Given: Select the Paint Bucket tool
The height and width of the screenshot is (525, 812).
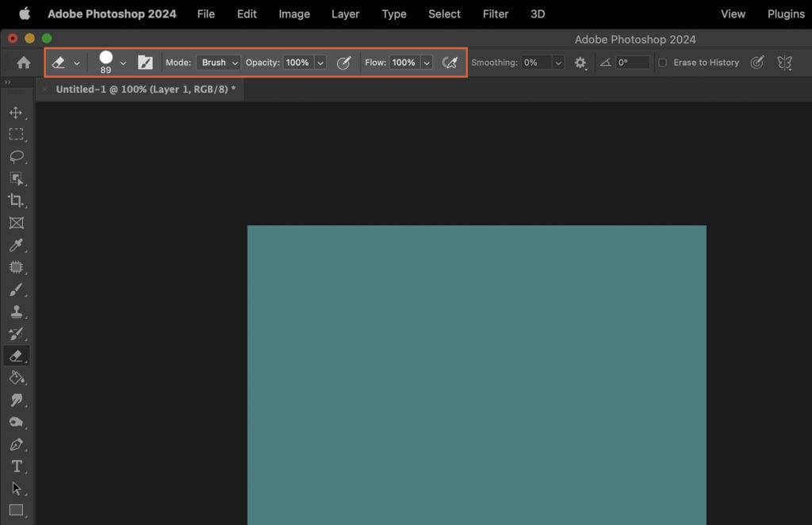Looking at the screenshot, I should [17, 378].
